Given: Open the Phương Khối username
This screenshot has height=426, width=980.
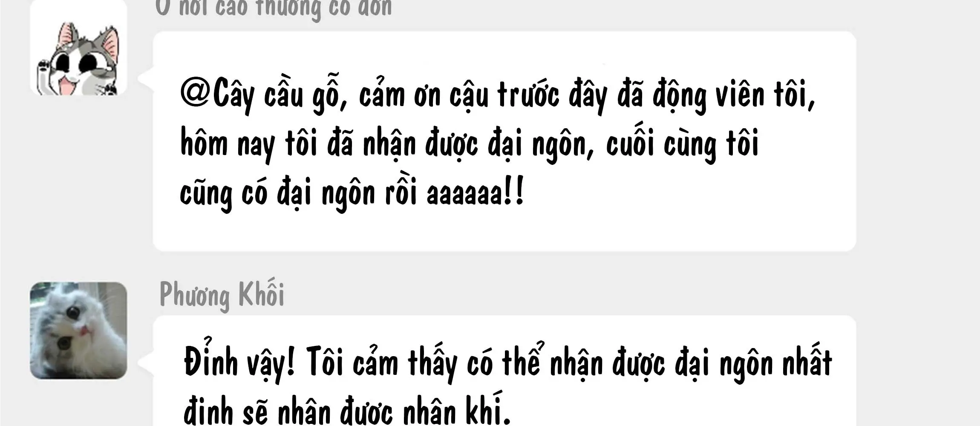Looking at the screenshot, I should (x=222, y=295).
